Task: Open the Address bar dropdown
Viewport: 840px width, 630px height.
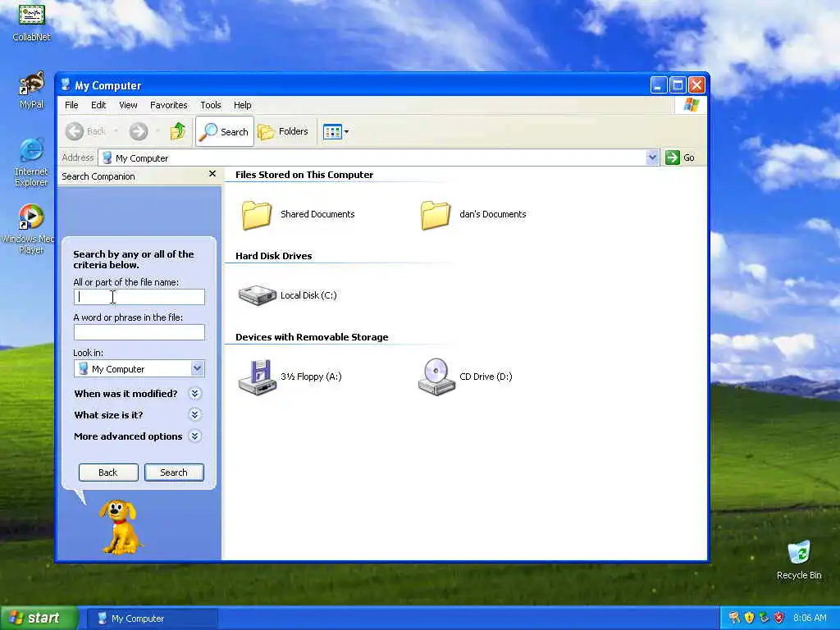Action: [x=652, y=157]
